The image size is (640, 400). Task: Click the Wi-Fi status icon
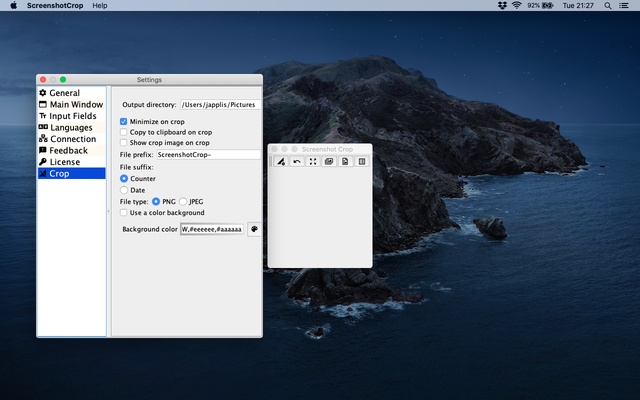tap(517, 5)
